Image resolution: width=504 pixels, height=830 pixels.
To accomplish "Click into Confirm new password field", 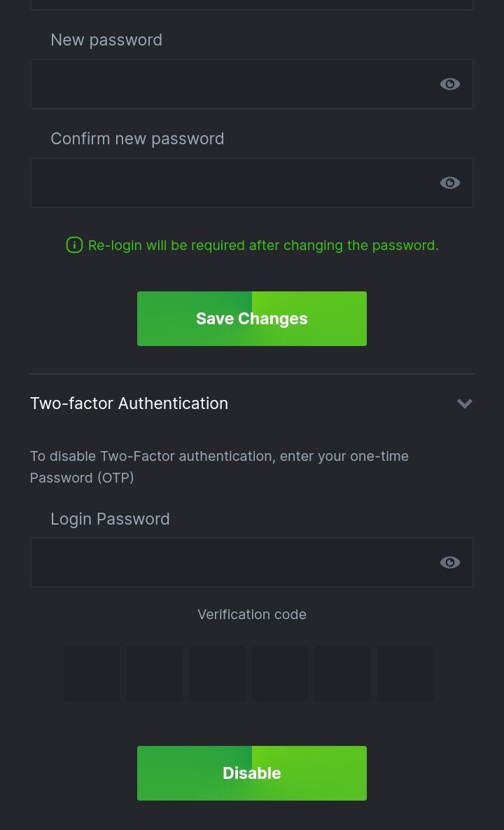I will pos(231,183).
